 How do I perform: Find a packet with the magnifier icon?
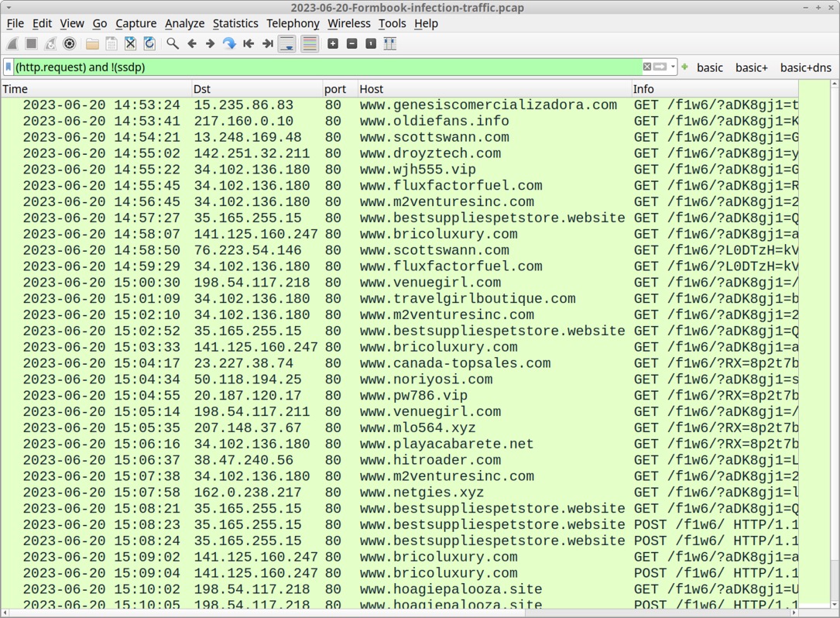173,44
